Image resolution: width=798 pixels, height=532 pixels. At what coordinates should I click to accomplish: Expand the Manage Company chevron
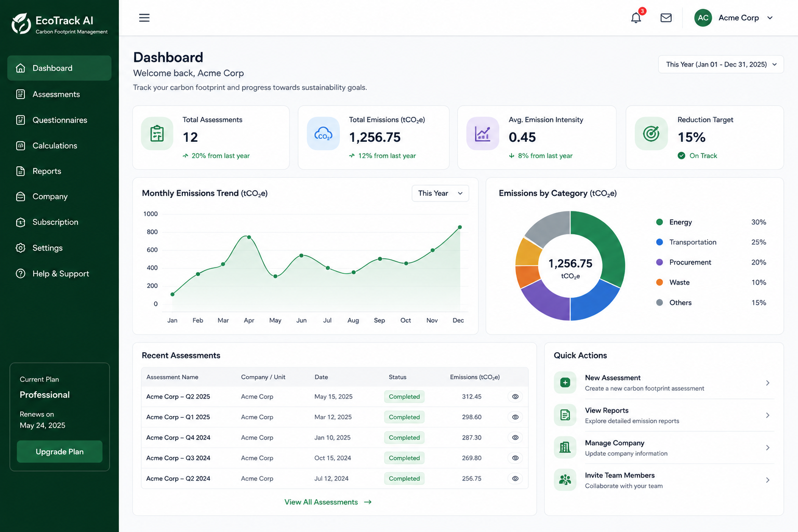[x=768, y=447]
